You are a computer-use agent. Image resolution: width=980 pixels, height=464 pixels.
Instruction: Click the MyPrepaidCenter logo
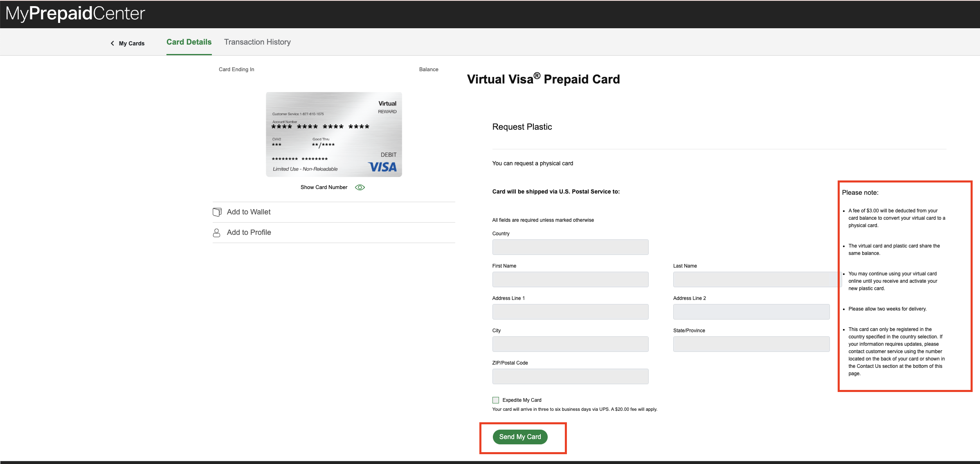pos(76,14)
